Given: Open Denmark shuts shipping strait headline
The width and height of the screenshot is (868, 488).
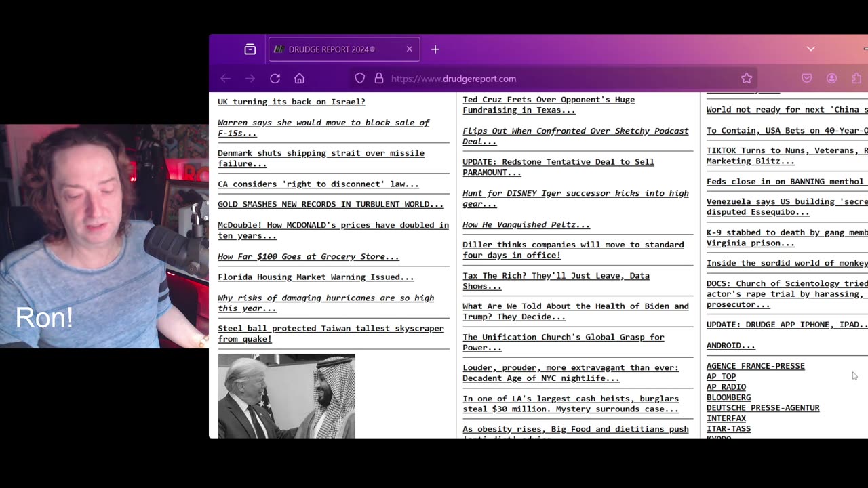Looking at the screenshot, I should pyautogui.click(x=321, y=158).
